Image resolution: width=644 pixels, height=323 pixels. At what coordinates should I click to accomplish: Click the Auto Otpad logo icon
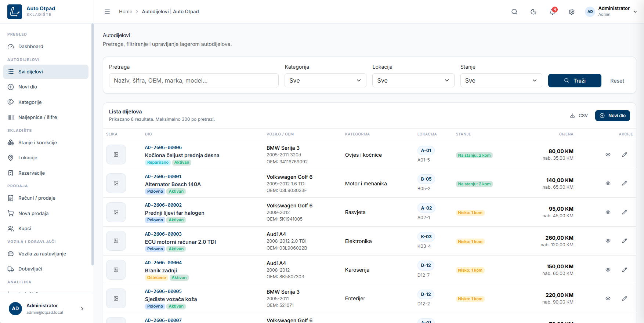15,12
